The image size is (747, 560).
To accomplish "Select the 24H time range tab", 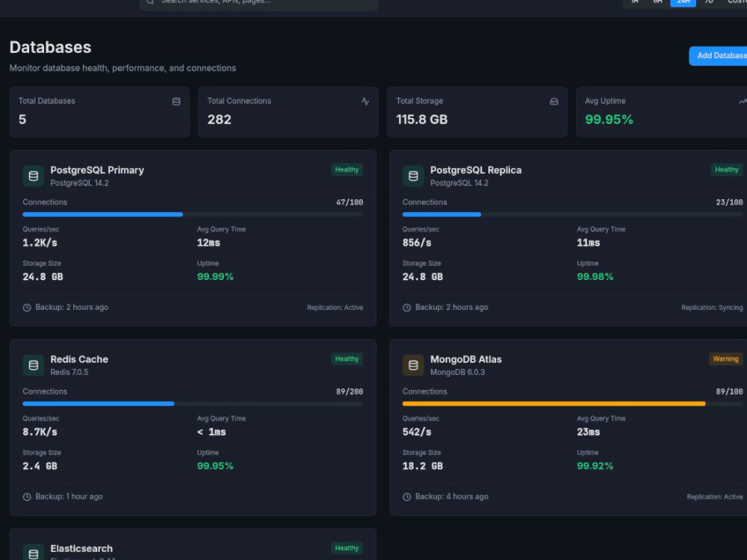I will pyautogui.click(x=684, y=2).
